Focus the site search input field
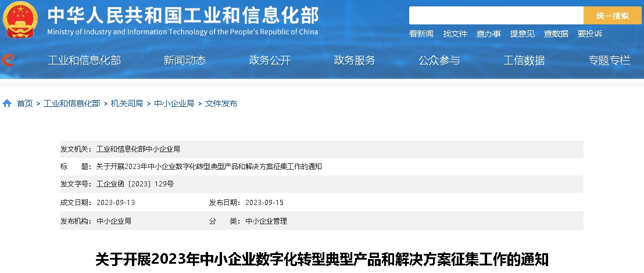 [x=496, y=16]
